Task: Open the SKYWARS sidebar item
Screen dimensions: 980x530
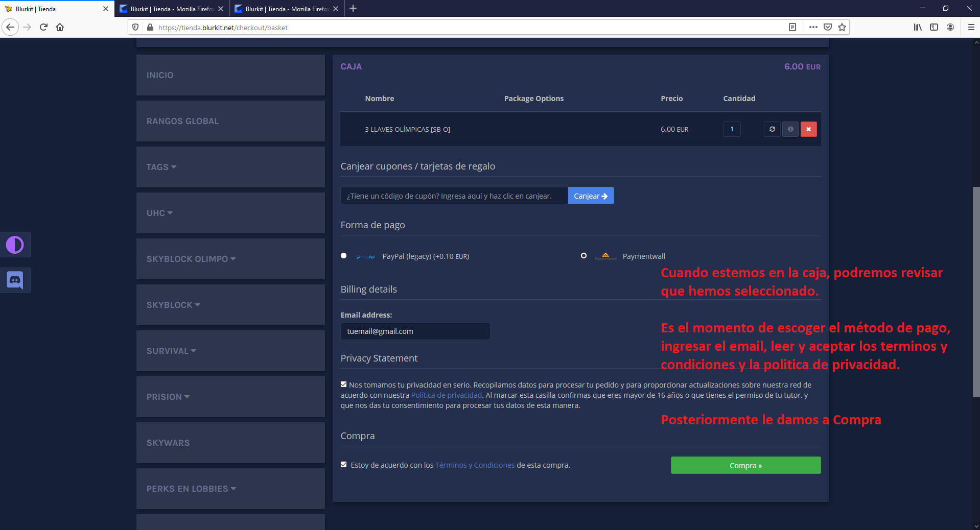Action: (x=230, y=443)
